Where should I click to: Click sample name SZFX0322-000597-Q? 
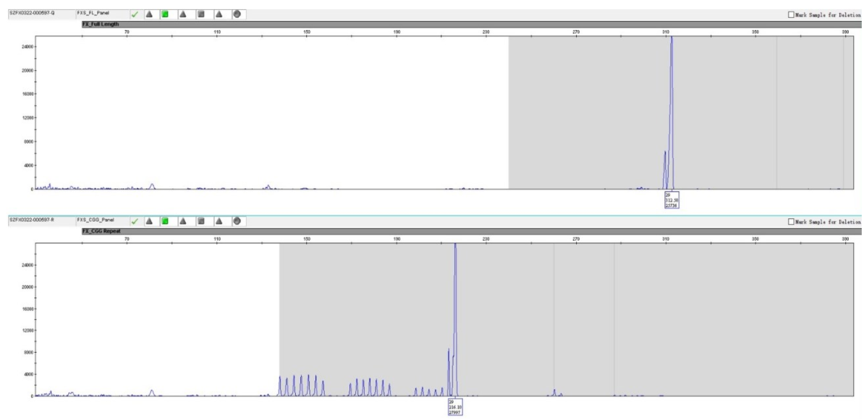coord(31,12)
